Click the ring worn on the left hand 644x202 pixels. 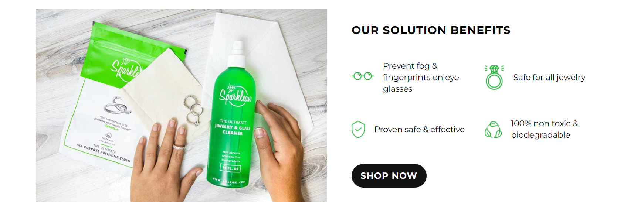(x=179, y=147)
